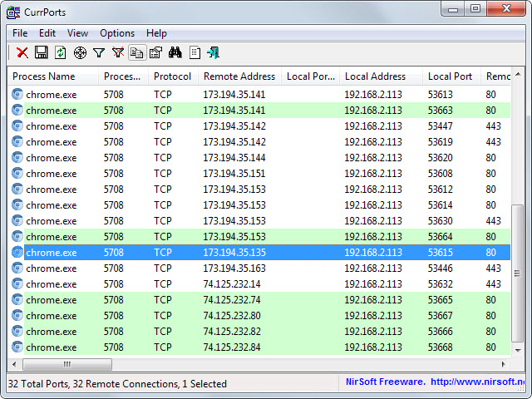Click the CurrPorts title bar application icon
532x399 pixels.
pyautogui.click(x=13, y=12)
